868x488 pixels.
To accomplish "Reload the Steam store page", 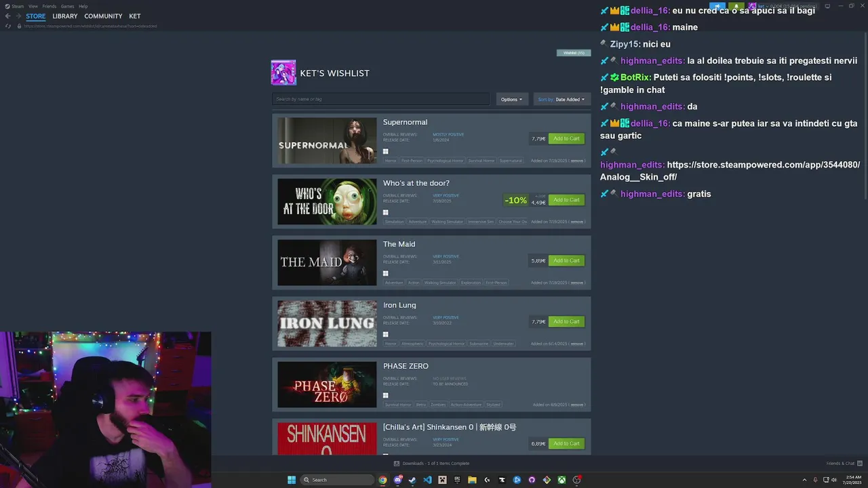I will (x=8, y=26).
